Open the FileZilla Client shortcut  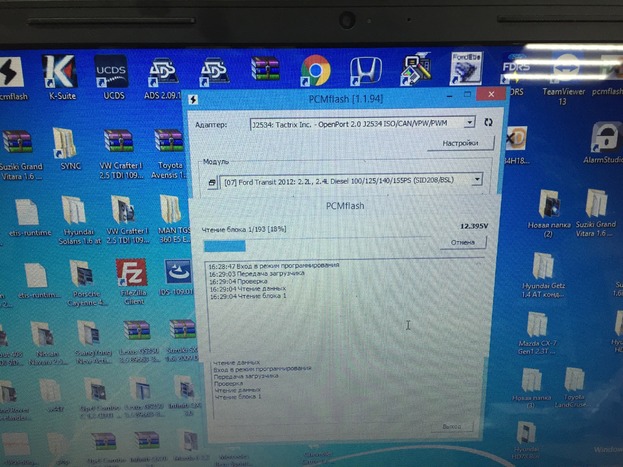[x=131, y=275]
